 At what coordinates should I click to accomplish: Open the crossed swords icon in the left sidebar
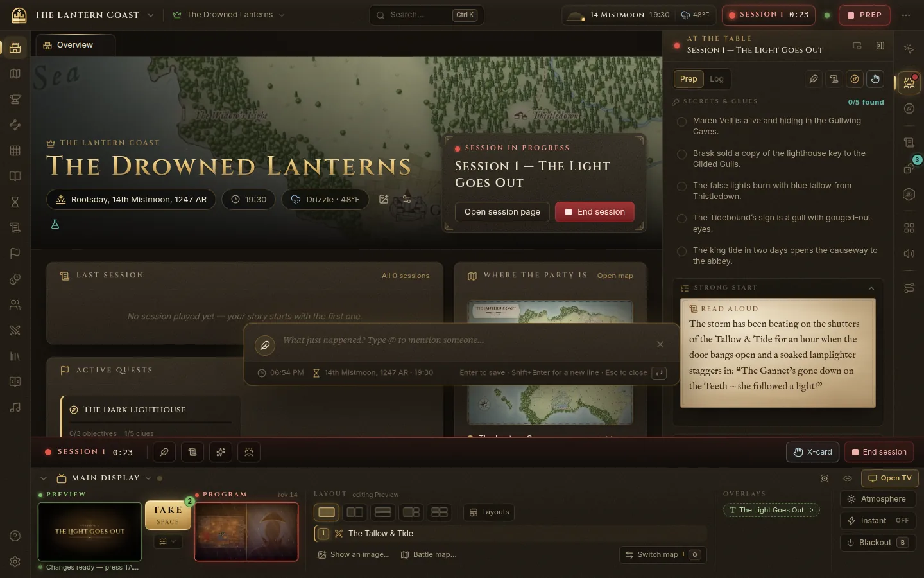[15, 331]
